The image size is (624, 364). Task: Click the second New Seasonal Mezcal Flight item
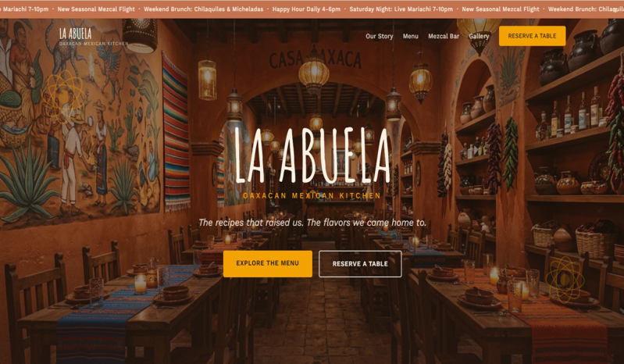pos(501,9)
